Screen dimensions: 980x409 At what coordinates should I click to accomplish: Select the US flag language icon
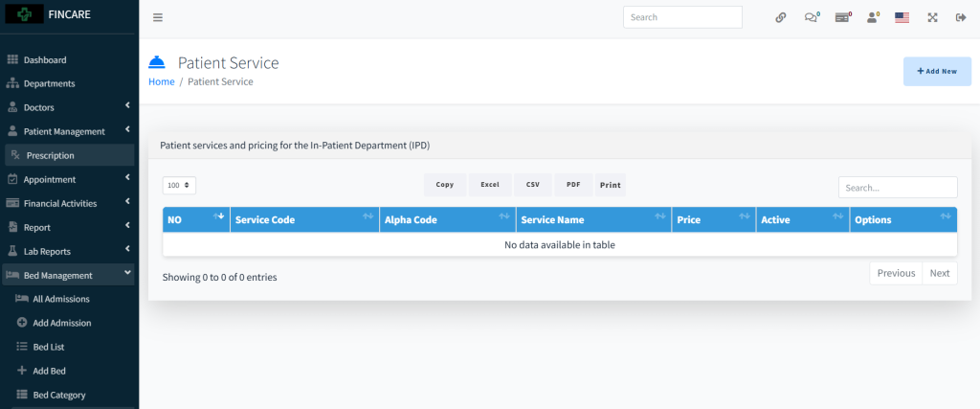click(x=902, y=17)
